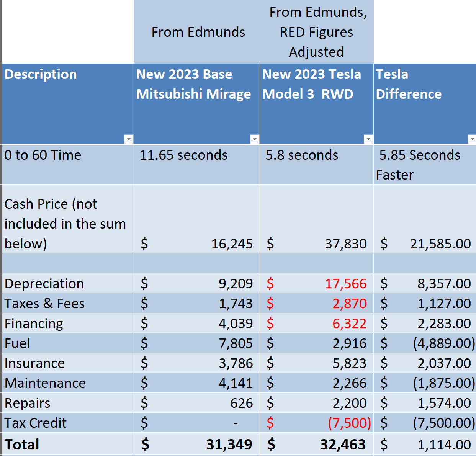Click the Mirage financing value 4,039
The height and width of the screenshot is (456, 476).
click(236, 324)
